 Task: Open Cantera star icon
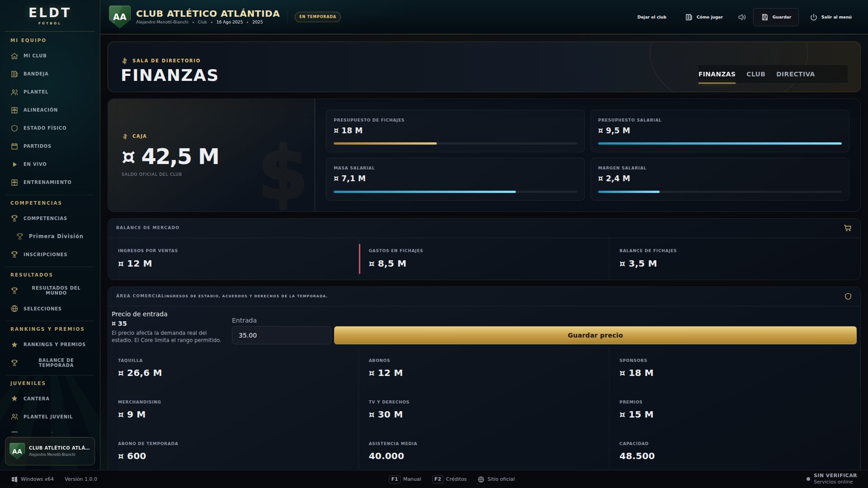tap(14, 399)
